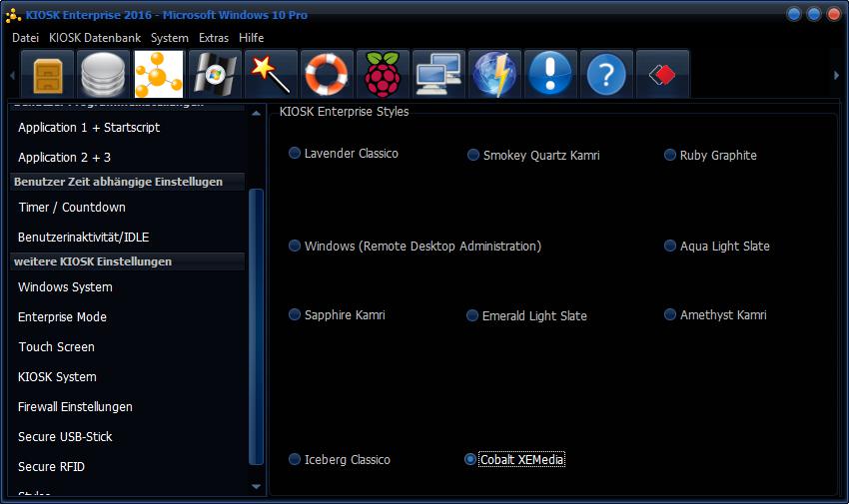
Task: Select Sapphire Kamri style
Action: (x=337, y=314)
